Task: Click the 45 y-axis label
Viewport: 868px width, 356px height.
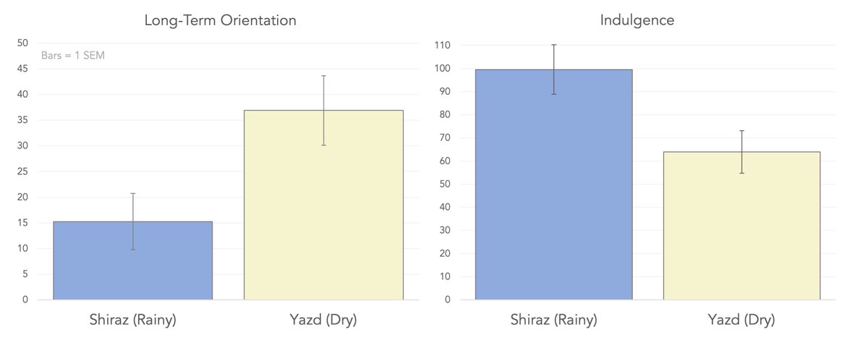Action: pyautogui.click(x=22, y=69)
